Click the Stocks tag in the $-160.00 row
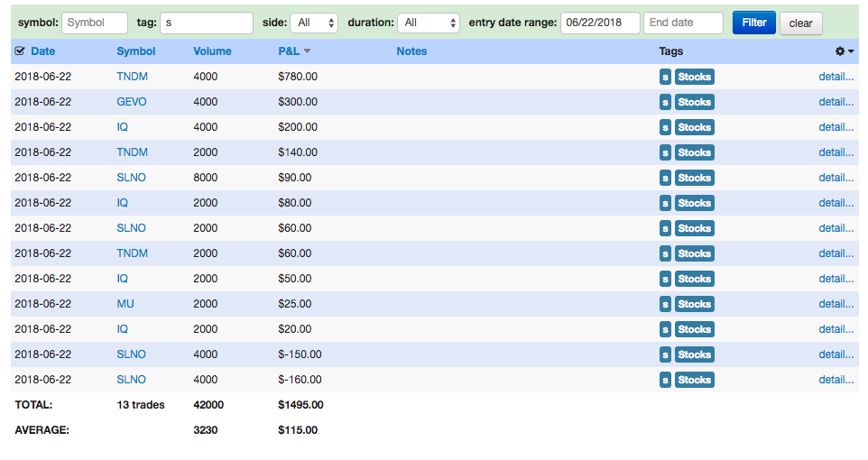Image resolution: width=868 pixels, height=460 pixels. (x=694, y=380)
